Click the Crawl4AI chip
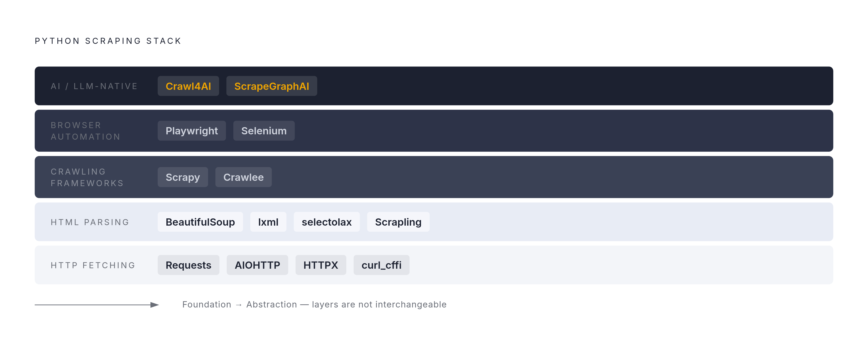 click(188, 86)
